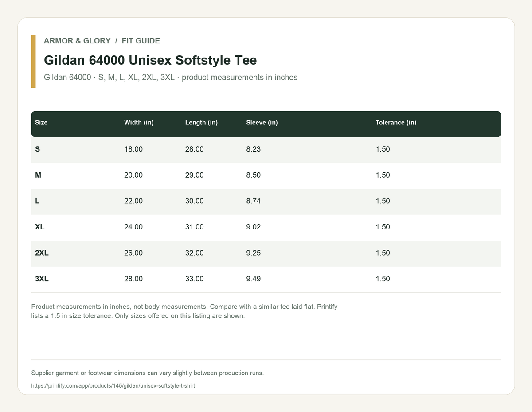Select the '2XL' size row label
Image resolution: width=532 pixels, height=412 pixels.
click(42, 253)
